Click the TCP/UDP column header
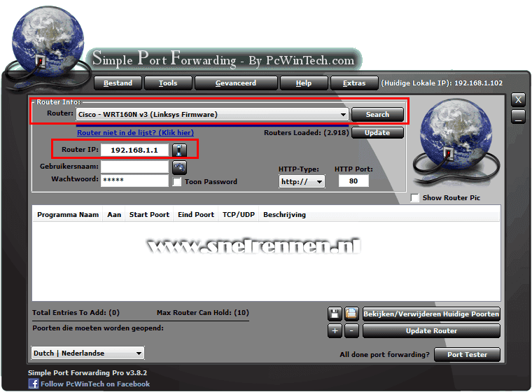Screen dimensions: 532x392 (x=239, y=214)
